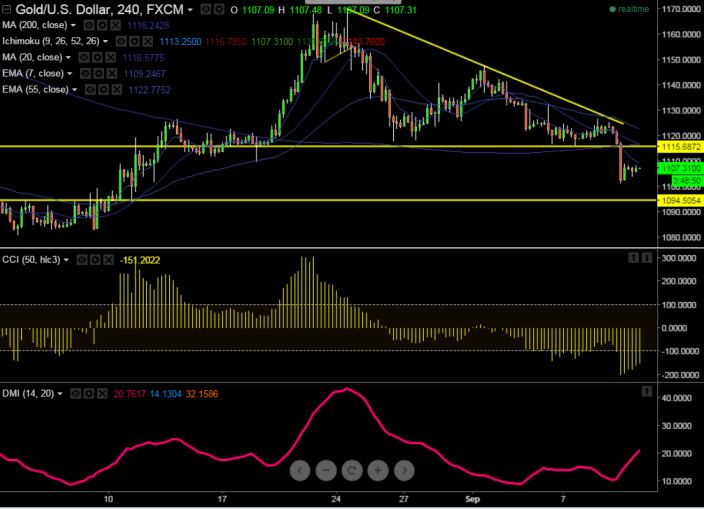
Task: Open EMA (7, close) settings gear
Action: (x=99, y=74)
